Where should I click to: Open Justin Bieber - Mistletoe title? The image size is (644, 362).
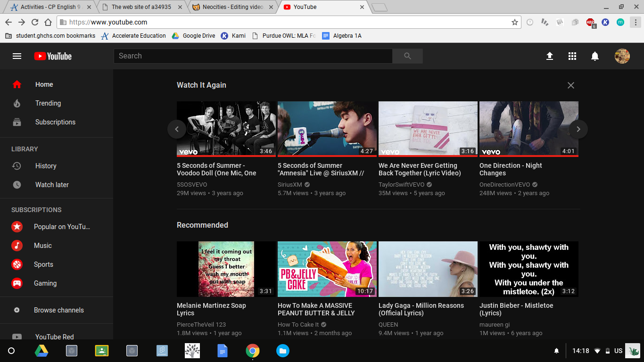point(516,309)
